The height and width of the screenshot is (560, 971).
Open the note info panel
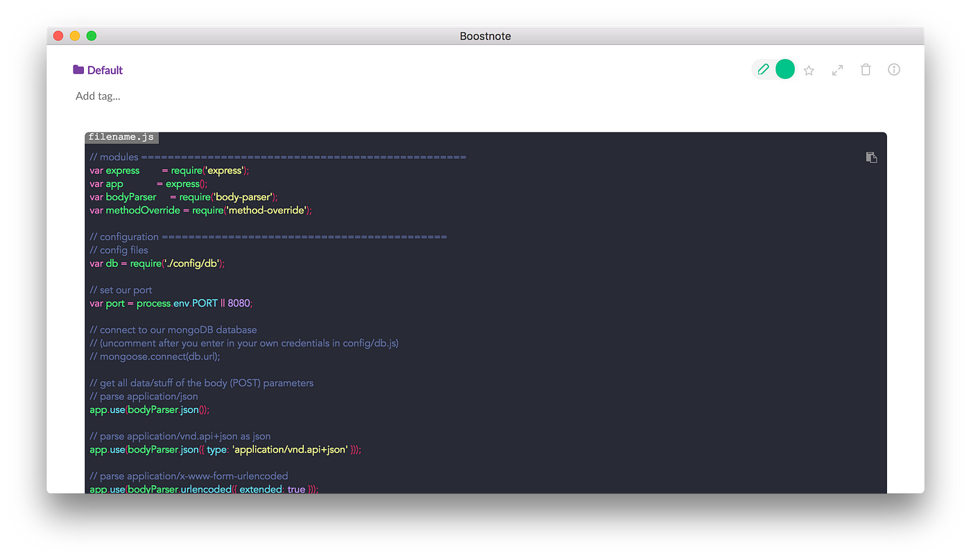[894, 69]
